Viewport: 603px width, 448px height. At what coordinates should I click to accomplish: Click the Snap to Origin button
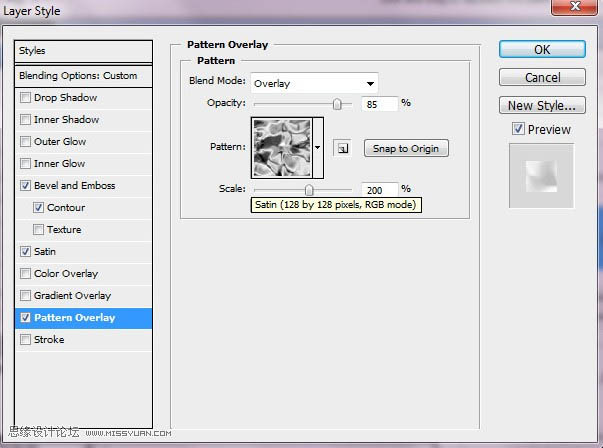click(x=406, y=148)
